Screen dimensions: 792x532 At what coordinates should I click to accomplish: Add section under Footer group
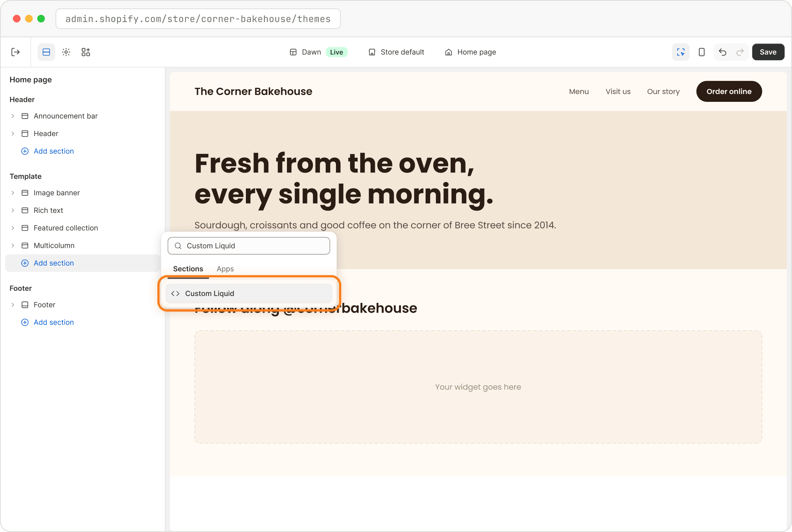[x=48, y=322]
